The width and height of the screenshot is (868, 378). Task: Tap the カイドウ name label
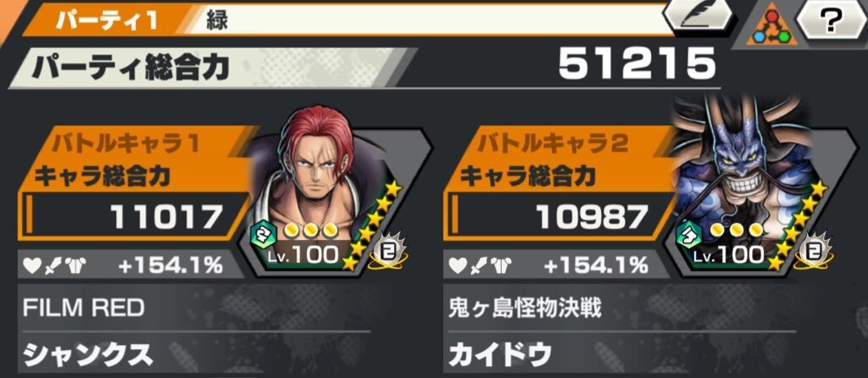pos(500,354)
